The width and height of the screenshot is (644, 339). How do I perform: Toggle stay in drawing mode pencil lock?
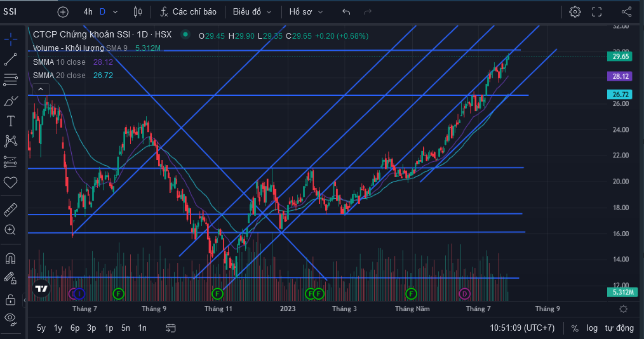[x=10, y=279]
